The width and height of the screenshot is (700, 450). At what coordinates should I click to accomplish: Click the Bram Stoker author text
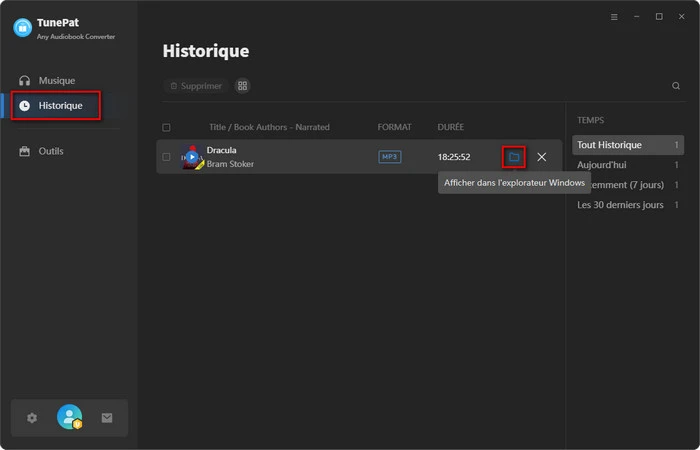pyautogui.click(x=230, y=164)
